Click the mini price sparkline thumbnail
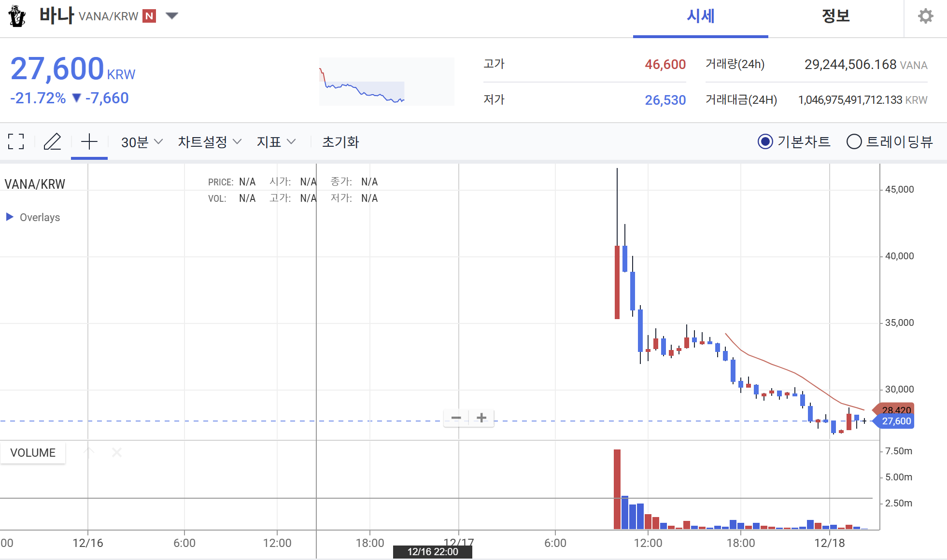The width and height of the screenshot is (947, 560). coord(386,81)
